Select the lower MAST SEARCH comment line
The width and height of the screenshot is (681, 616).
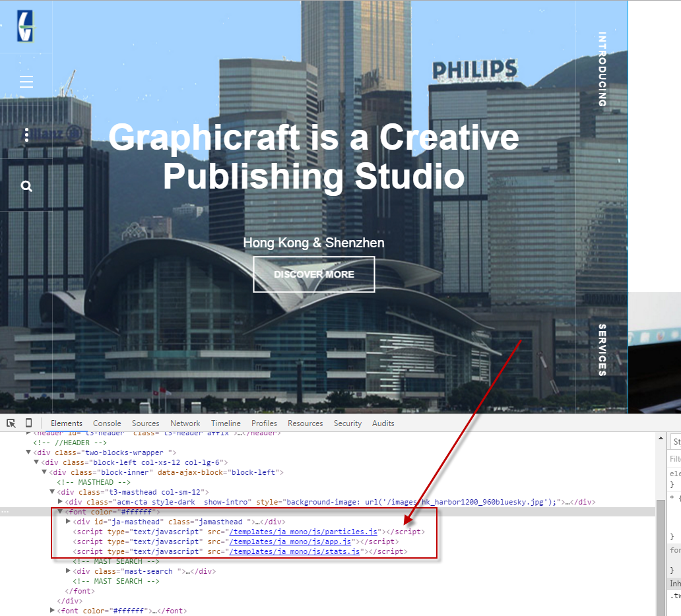point(116,581)
